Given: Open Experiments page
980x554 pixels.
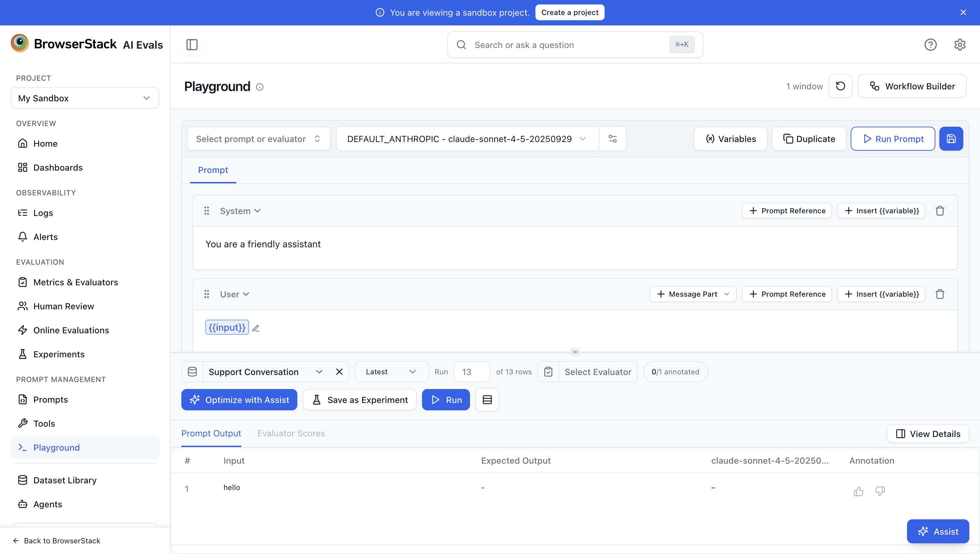Looking at the screenshot, I should [x=85, y=354].
